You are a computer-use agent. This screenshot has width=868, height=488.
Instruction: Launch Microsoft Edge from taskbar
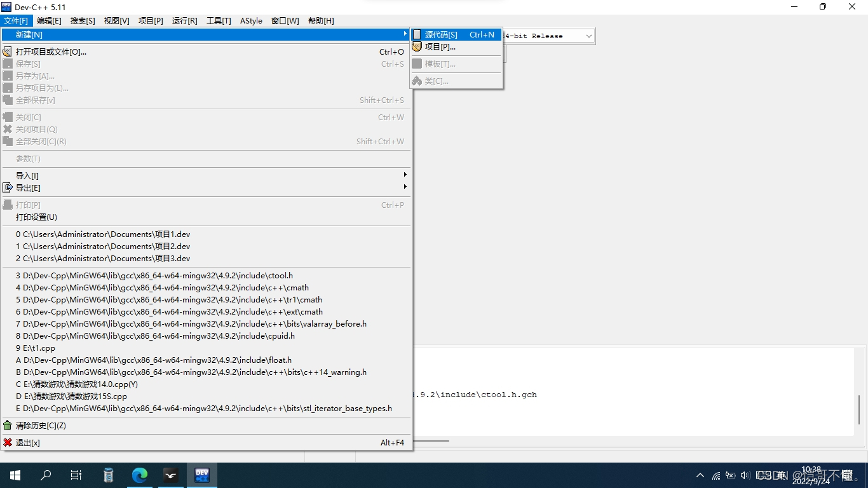pyautogui.click(x=139, y=475)
